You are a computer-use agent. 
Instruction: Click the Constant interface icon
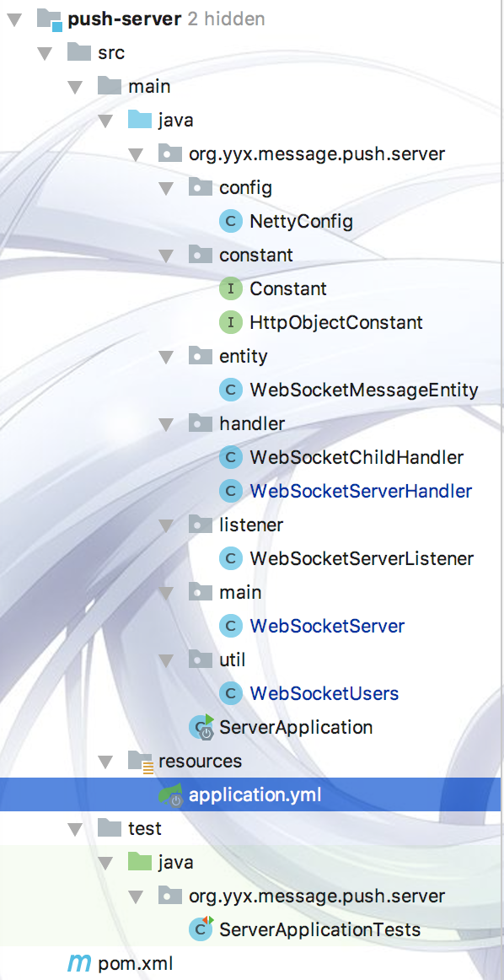pyautogui.click(x=230, y=288)
